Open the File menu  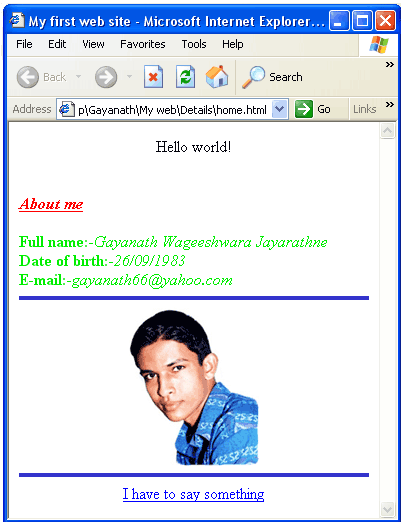pos(24,44)
